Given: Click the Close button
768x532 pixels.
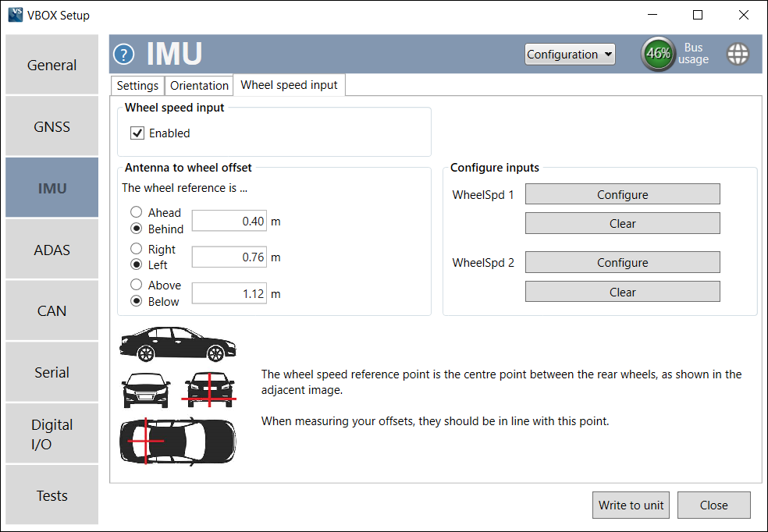Looking at the screenshot, I should (713, 505).
